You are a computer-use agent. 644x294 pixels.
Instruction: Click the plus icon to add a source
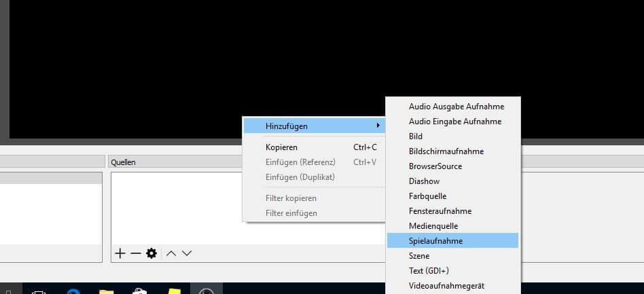click(120, 253)
